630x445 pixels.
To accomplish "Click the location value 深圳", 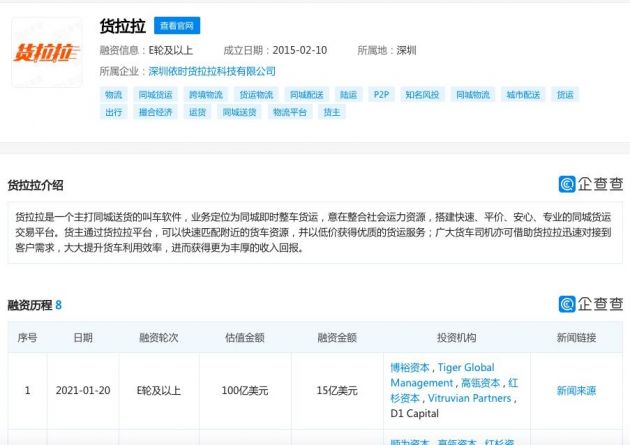I will pos(406,51).
